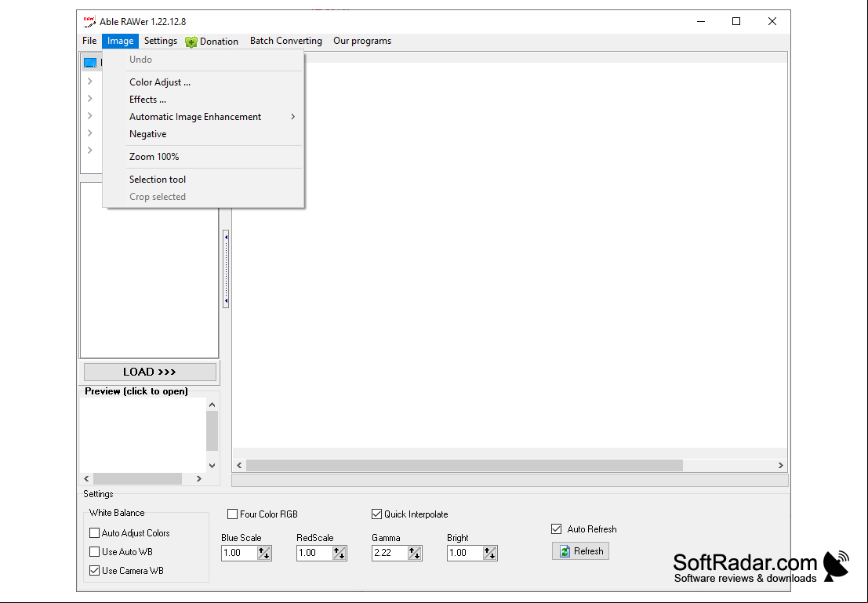The image size is (868, 603).
Task: Choose Color Adjust from the Image menu
Action: [203, 82]
